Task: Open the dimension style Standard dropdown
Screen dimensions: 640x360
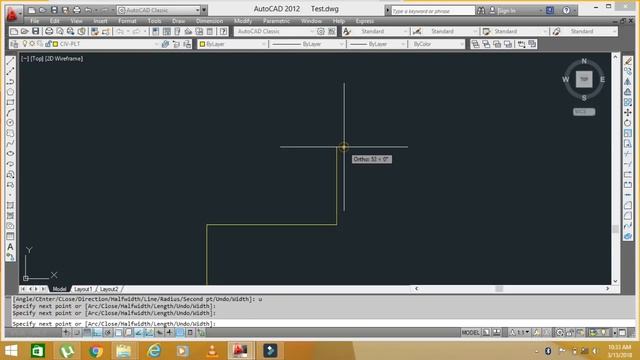Action: tap(451, 31)
